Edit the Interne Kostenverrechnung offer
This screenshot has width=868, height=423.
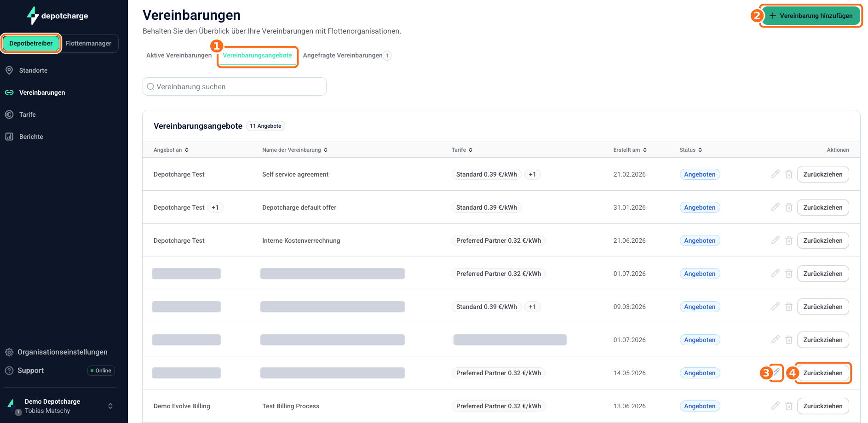[776, 240]
